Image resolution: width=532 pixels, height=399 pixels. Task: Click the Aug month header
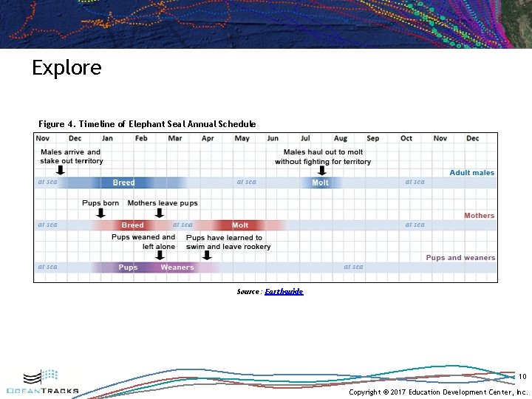click(x=341, y=138)
